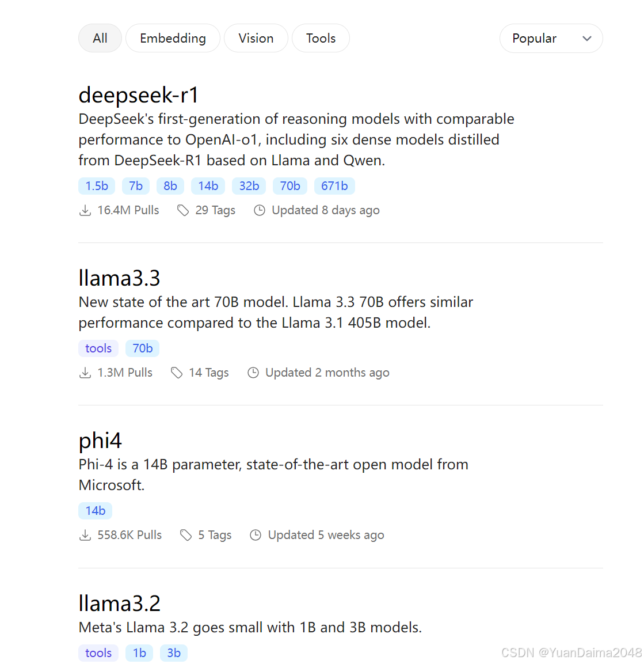Click the tag icon beside 14 Tags
Viewport: 644px width, 664px height.
point(177,373)
